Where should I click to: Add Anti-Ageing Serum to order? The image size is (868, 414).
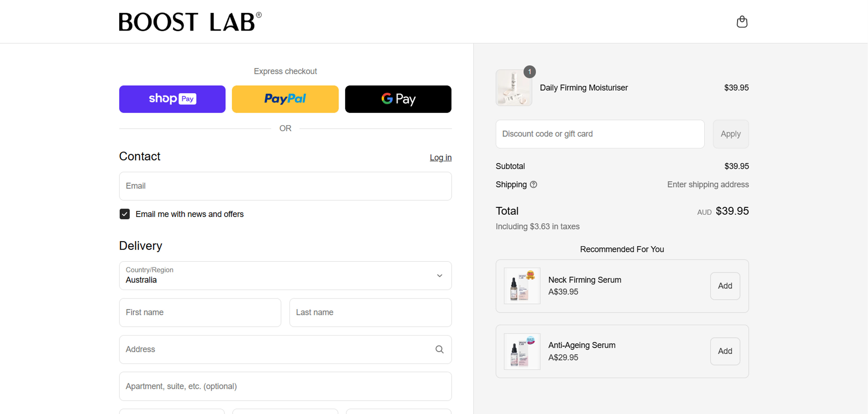click(x=725, y=351)
